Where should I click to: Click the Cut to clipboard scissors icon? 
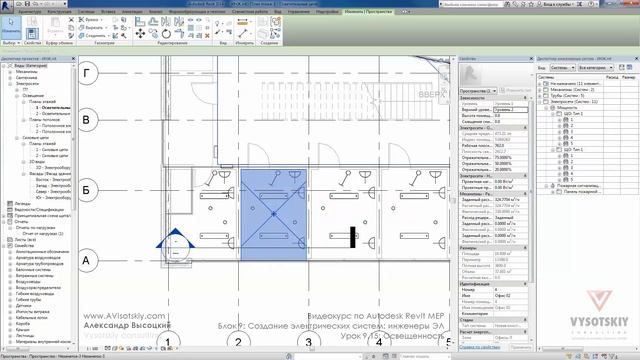click(71, 20)
